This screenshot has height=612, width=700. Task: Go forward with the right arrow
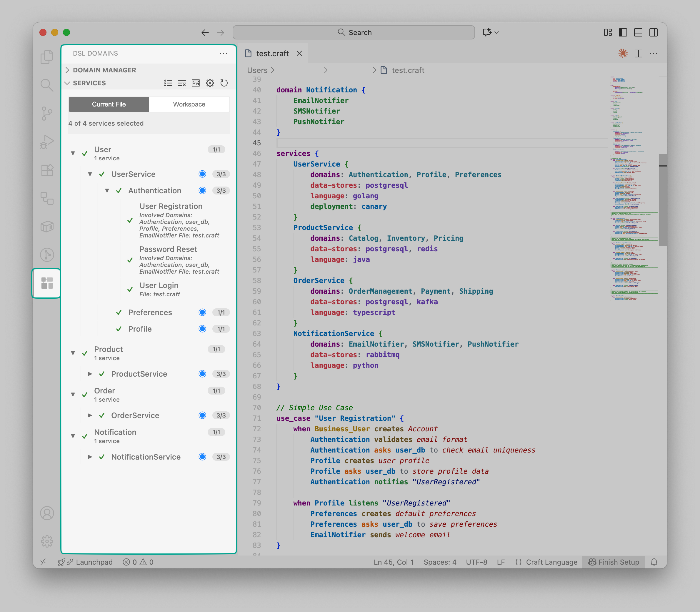[x=221, y=32]
